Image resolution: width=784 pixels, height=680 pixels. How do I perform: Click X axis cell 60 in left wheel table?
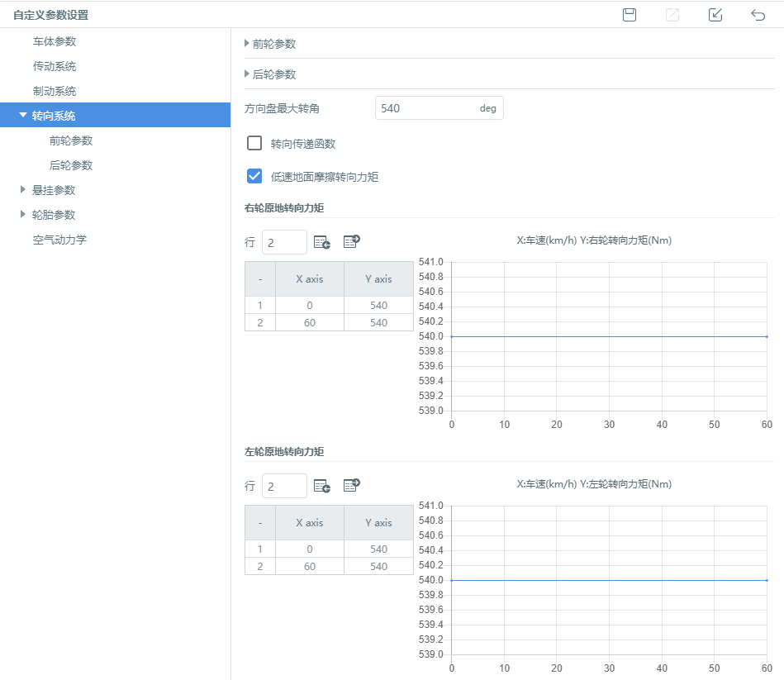[x=310, y=566]
